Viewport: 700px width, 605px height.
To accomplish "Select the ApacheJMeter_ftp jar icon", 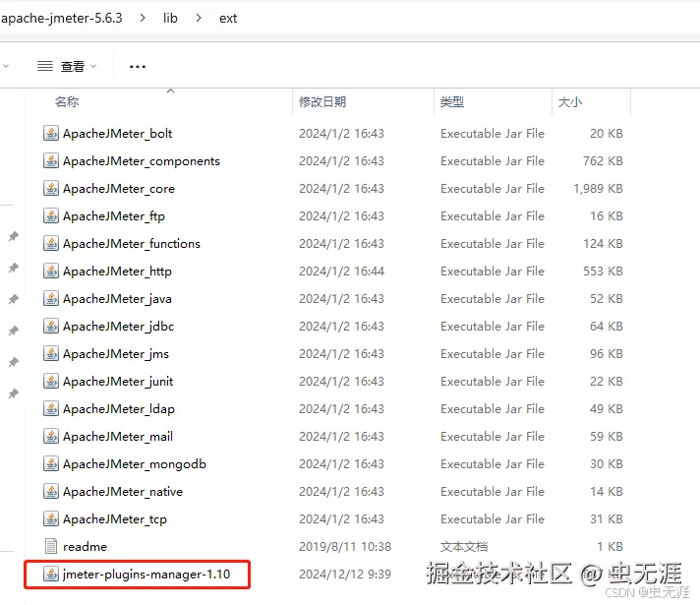I will pos(51,215).
